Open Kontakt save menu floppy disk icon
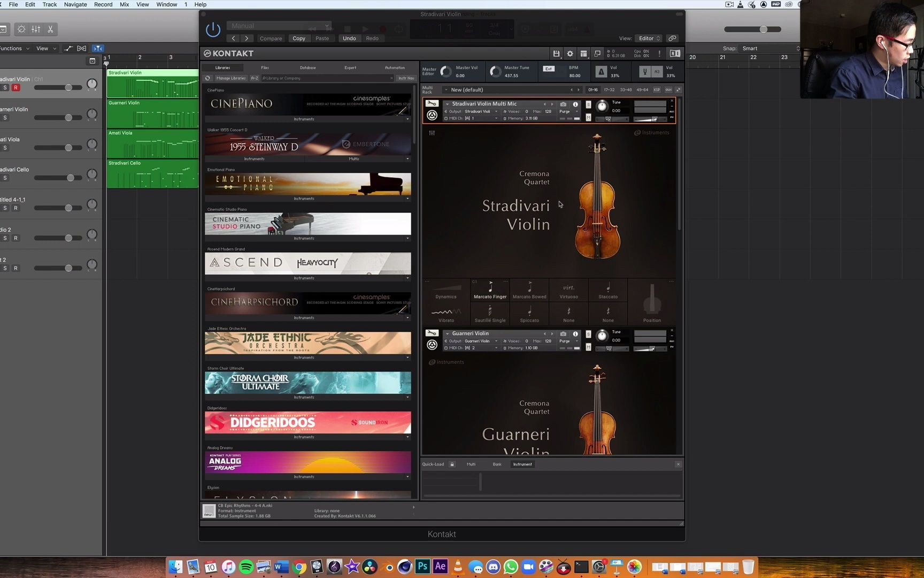 556,54
